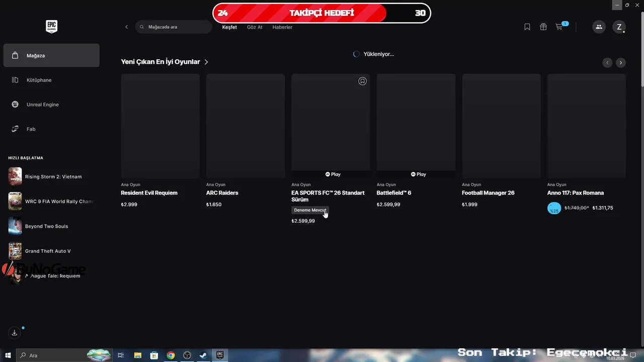Open the downloads manager icon

pos(15,333)
